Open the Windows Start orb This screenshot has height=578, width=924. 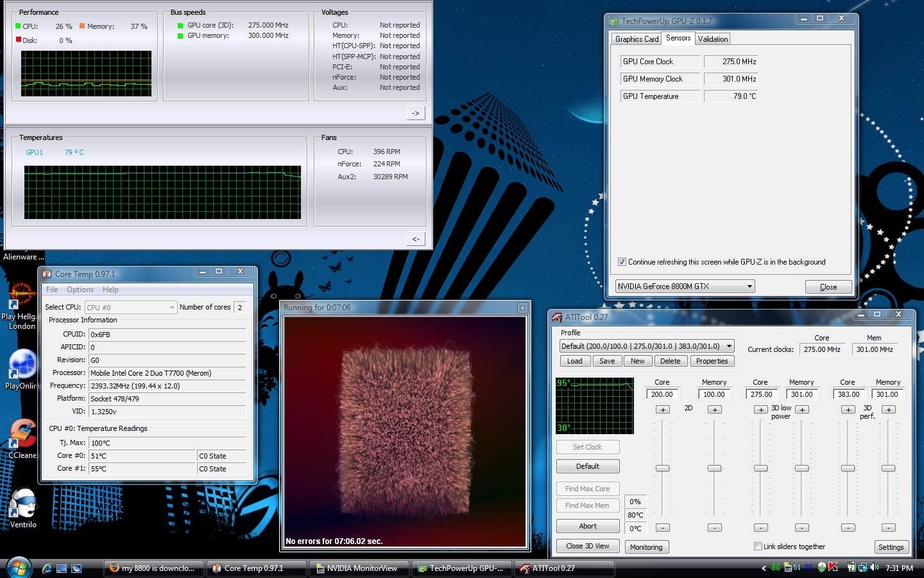tap(18, 568)
